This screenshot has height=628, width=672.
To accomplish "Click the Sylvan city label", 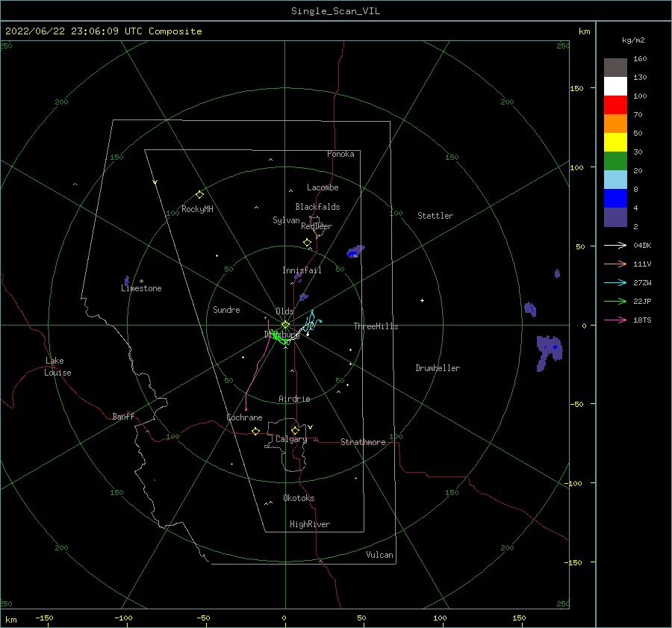I will [x=286, y=220].
